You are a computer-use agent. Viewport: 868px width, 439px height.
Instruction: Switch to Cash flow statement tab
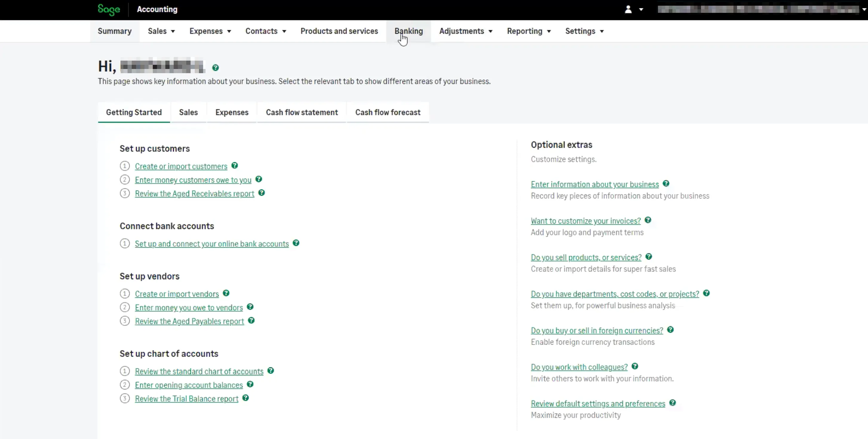pos(302,112)
